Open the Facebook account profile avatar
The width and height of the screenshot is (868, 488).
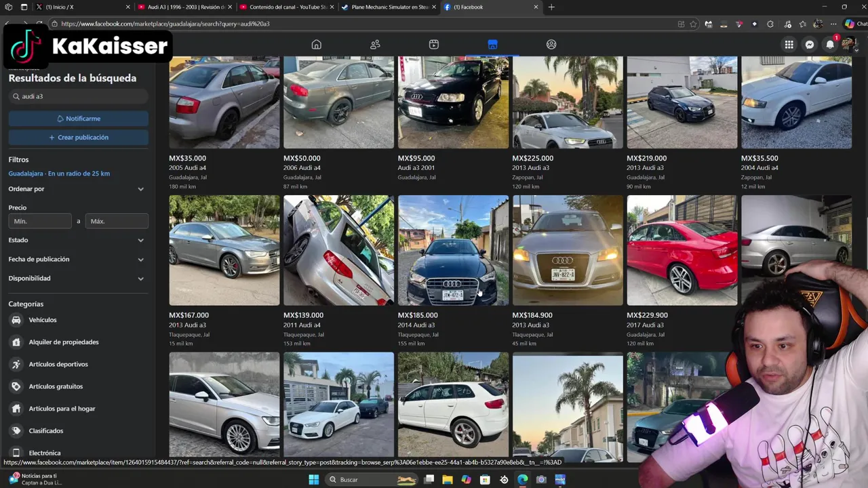click(x=848, y=45)
